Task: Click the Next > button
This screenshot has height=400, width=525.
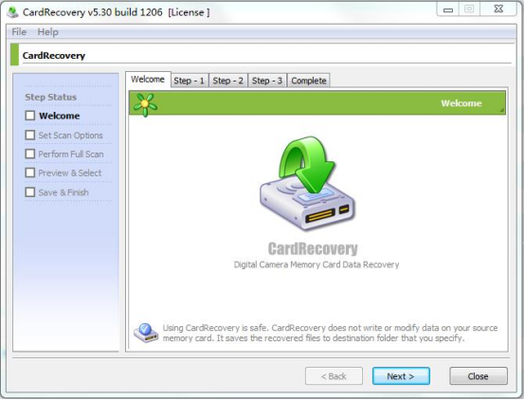Action: [x=401, y=376]
